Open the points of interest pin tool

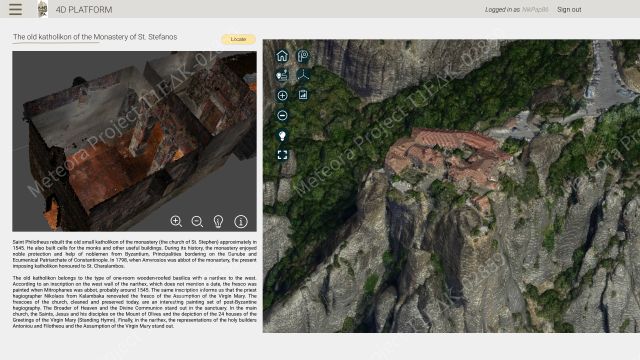pos(302,56)
